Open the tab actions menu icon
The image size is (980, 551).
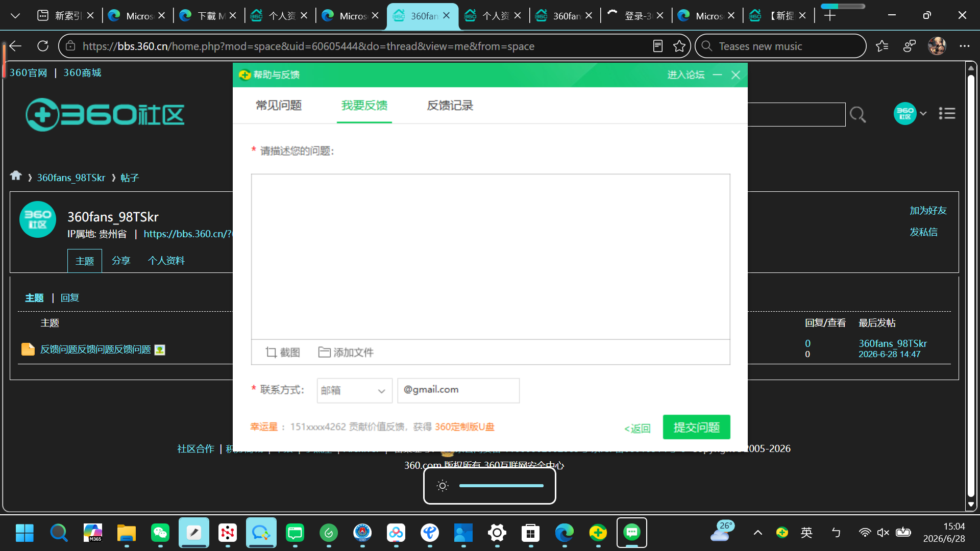click(x=15, y=16)
